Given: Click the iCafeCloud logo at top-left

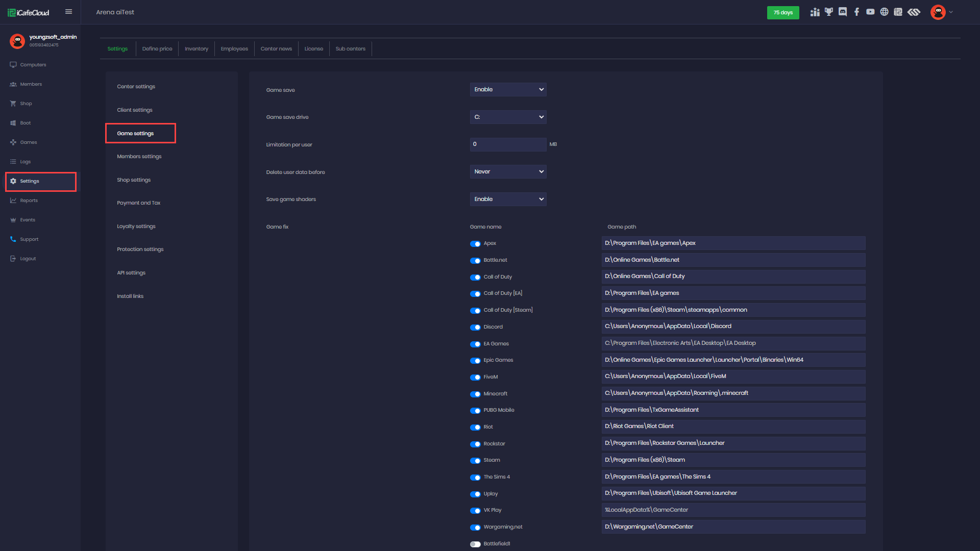Looking at the screenshot, I should (29, 12).
